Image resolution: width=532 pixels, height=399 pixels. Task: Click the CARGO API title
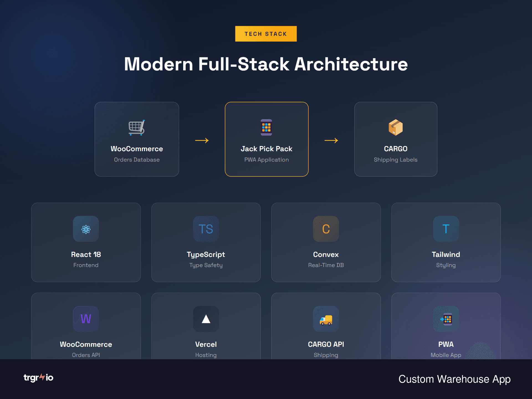326,344
